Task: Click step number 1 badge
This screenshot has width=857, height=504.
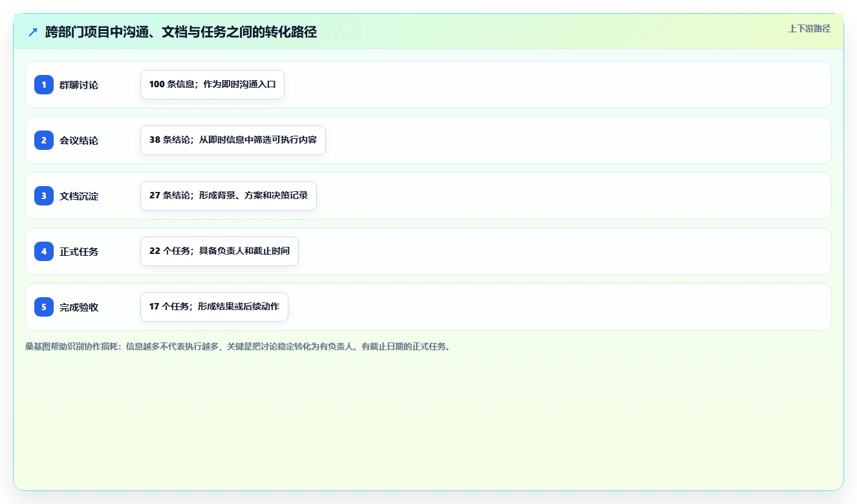Action: [44, 85]
